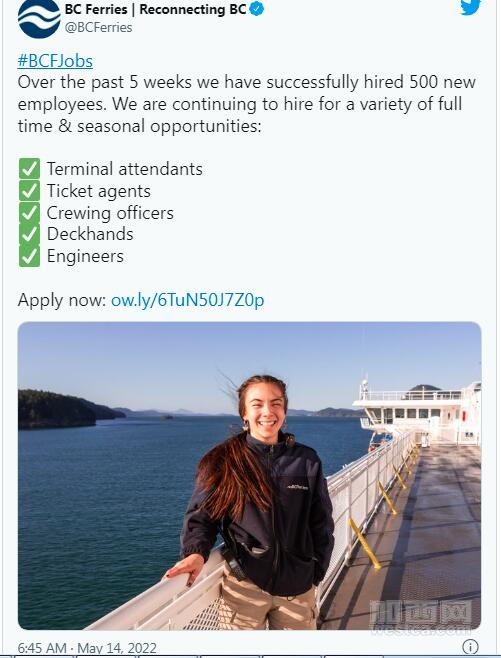Open the BC Ferries | Reconnecting BC name
The image size is (501, 658).
[155, 9]
